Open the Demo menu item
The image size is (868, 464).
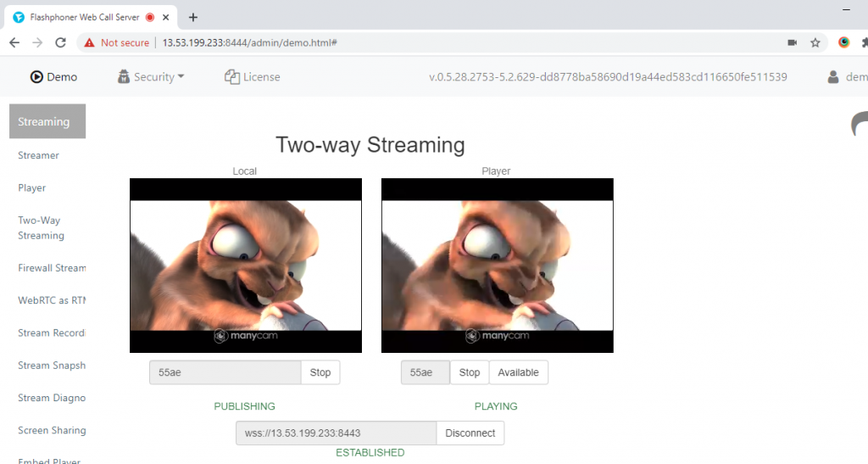click(53, 77)
